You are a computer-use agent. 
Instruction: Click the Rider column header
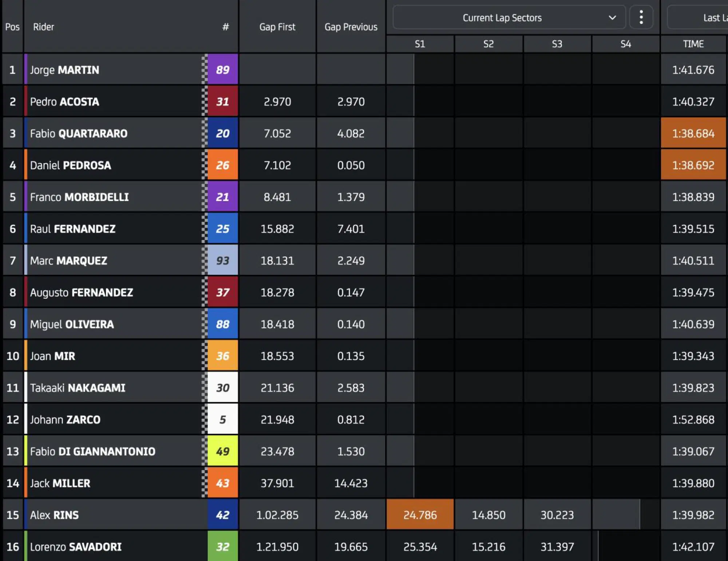pyautogui.click(x=44, y=27)
